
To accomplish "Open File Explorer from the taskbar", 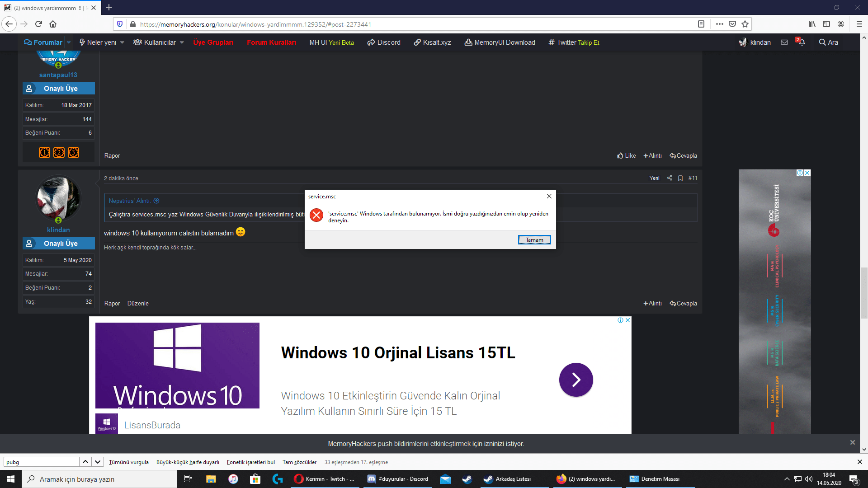I will coord(211,479).
